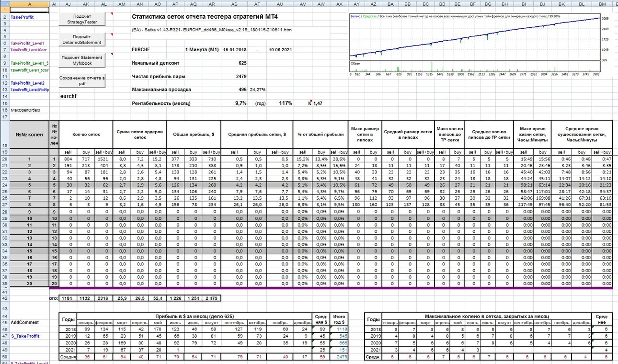Click the EA file name Setka v1.43 line
Screen dimensions: 618x364
point(211,30)
